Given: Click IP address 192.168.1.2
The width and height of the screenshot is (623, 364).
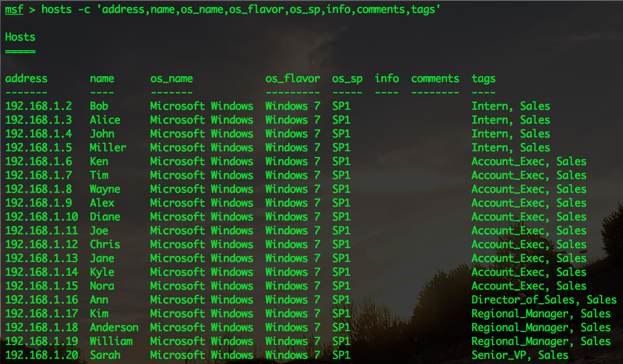Looking at the screenshot, I should pyautogui.click(x=39, y=106).
